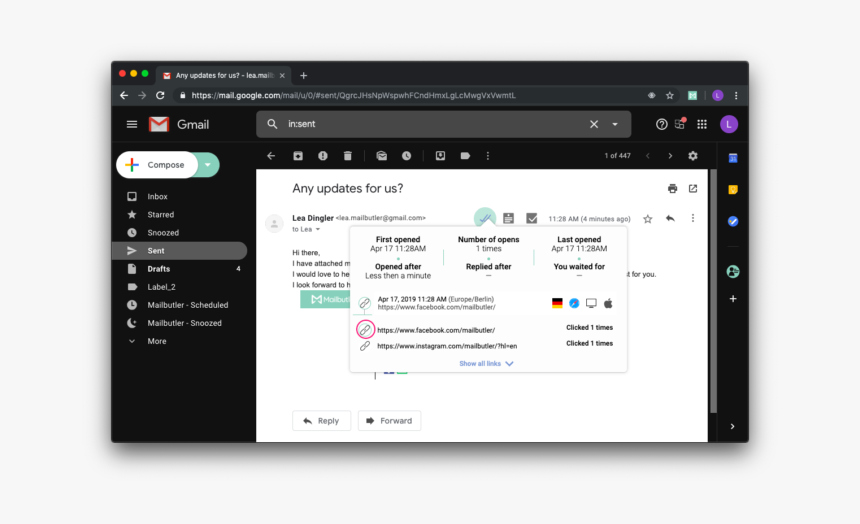The image size is (860, 524).
Task: Click the reply arrow in message header
Action: click(x=670, y=218)
